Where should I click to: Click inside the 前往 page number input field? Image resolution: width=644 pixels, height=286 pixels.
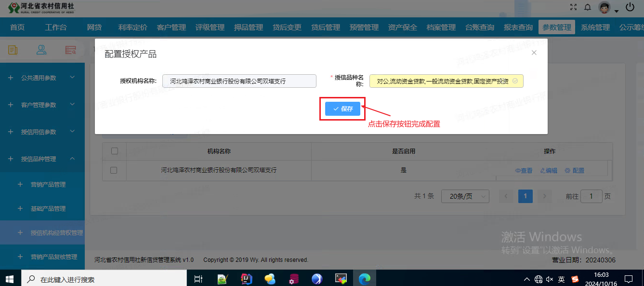[x=591, y=196]
